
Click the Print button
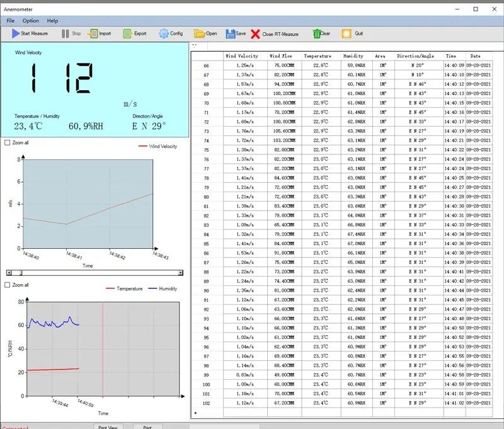[147, 426]
